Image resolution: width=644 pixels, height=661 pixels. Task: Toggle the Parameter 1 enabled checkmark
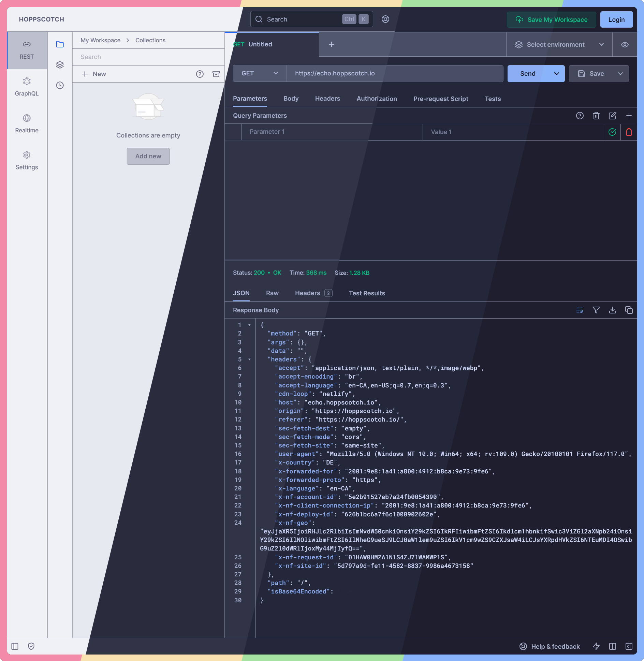click(x=613, y=132)
